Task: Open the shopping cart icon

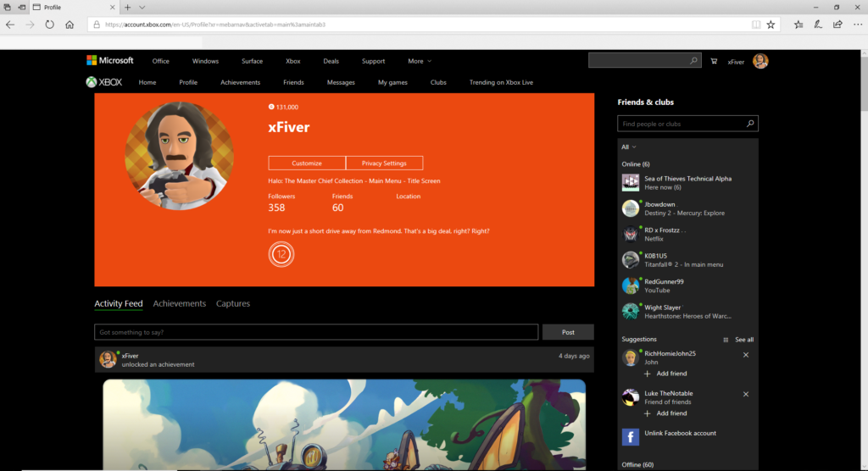Action: [714, 61]
